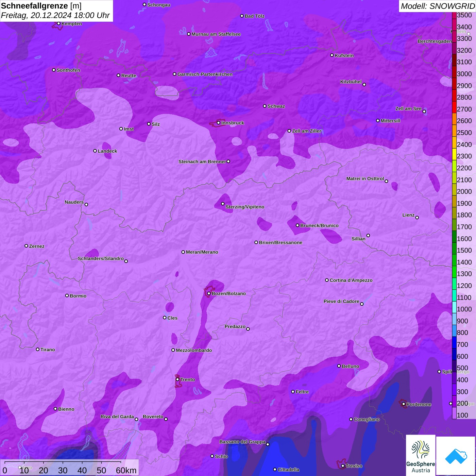This screenshot has height=476, width=476.
Task: Click the 'Feltre' town label
Action: click(x=302, y=392)
